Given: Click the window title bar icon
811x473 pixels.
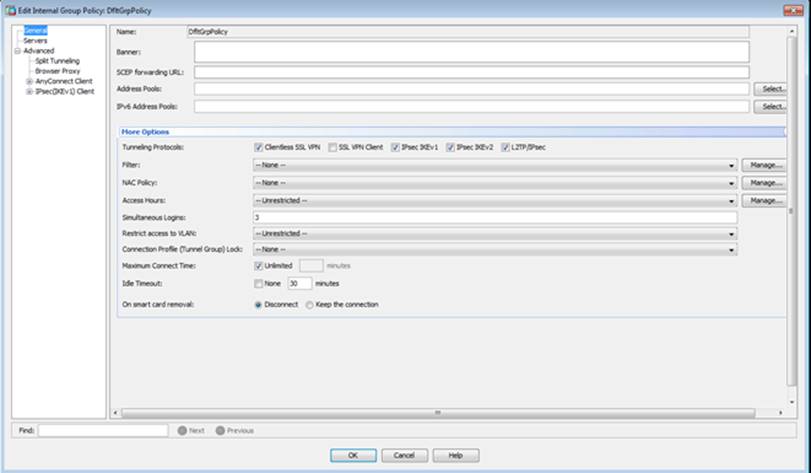Looking at the screenshot, I should click(x=9, y=9).
